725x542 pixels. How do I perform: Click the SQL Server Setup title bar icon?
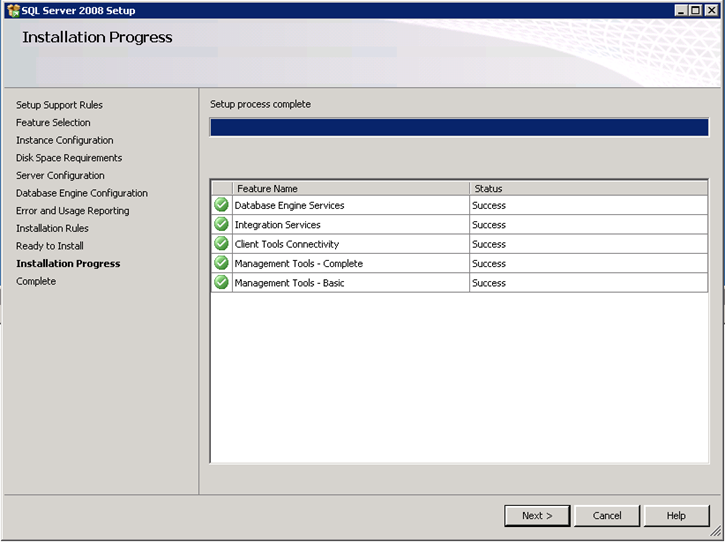(x=13, y=10)
